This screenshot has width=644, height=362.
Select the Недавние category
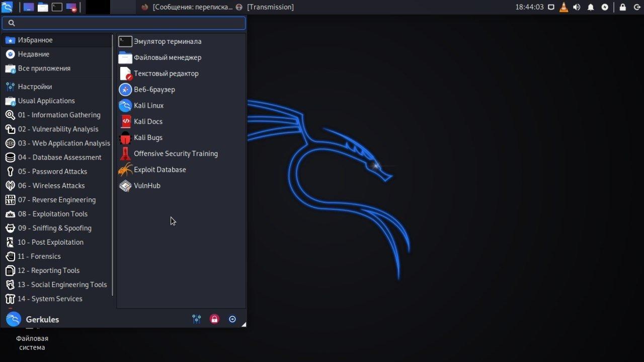pyautogui.click(x=57, y=54)
